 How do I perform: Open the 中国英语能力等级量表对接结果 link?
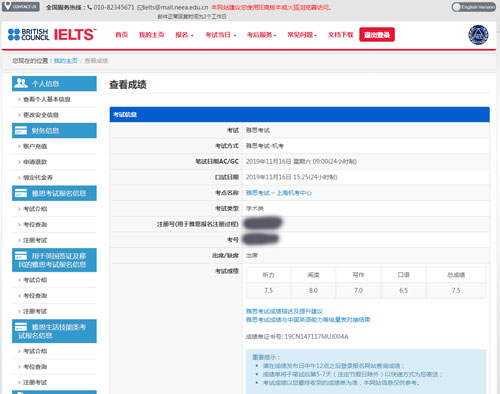click(308, 320)
